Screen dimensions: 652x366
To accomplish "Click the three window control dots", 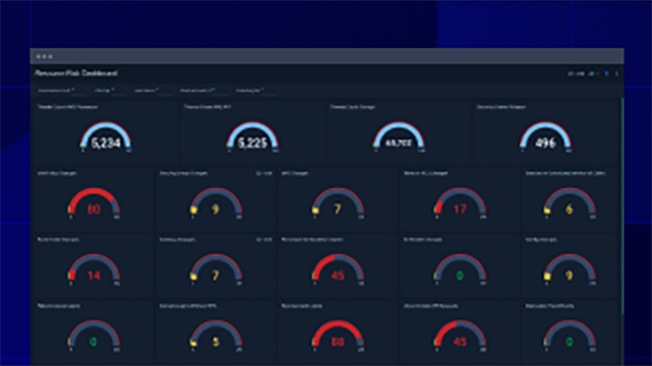I will [44, 57].
